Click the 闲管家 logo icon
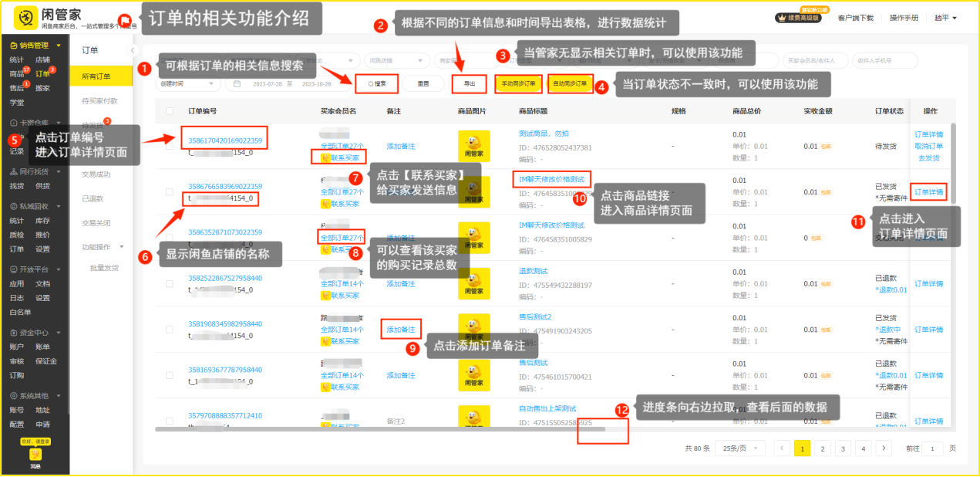The height and width of the screenshot is (477, 980). click(25, 17)
